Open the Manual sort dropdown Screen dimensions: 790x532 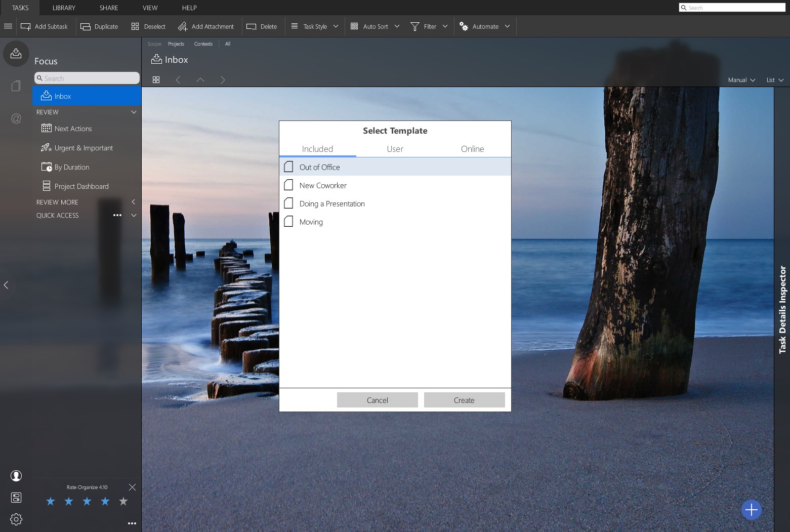[741, 80]
